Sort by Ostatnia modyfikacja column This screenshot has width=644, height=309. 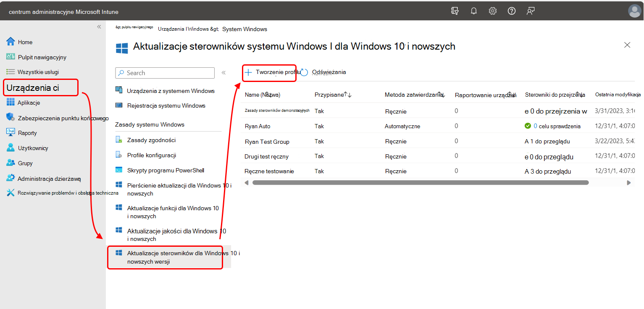(618, 95)
